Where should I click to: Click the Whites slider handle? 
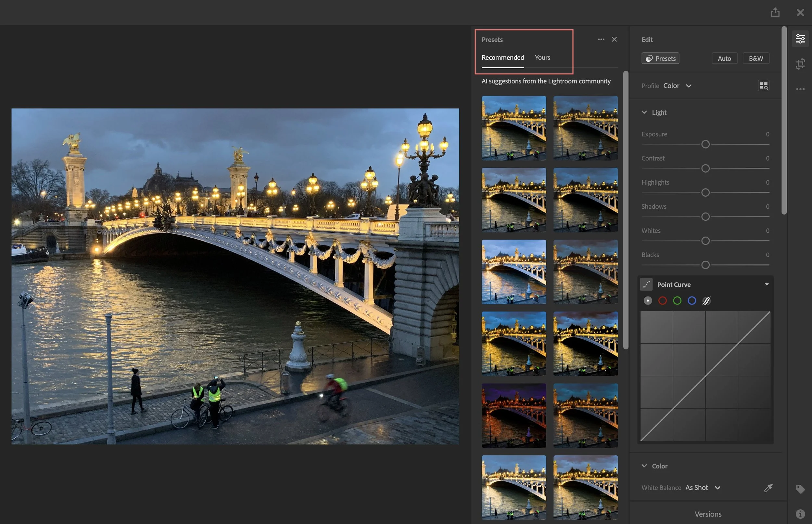tap(705, 241)
